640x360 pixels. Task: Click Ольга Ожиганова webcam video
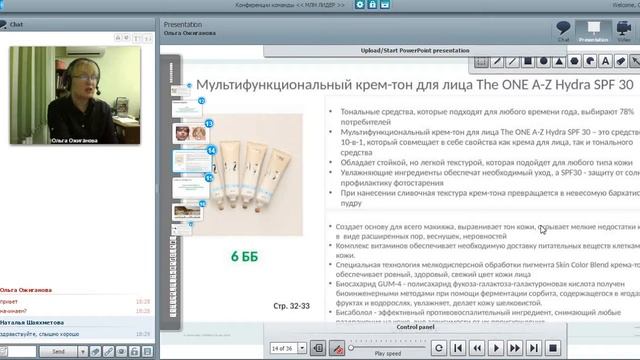[x=75, y=95]
